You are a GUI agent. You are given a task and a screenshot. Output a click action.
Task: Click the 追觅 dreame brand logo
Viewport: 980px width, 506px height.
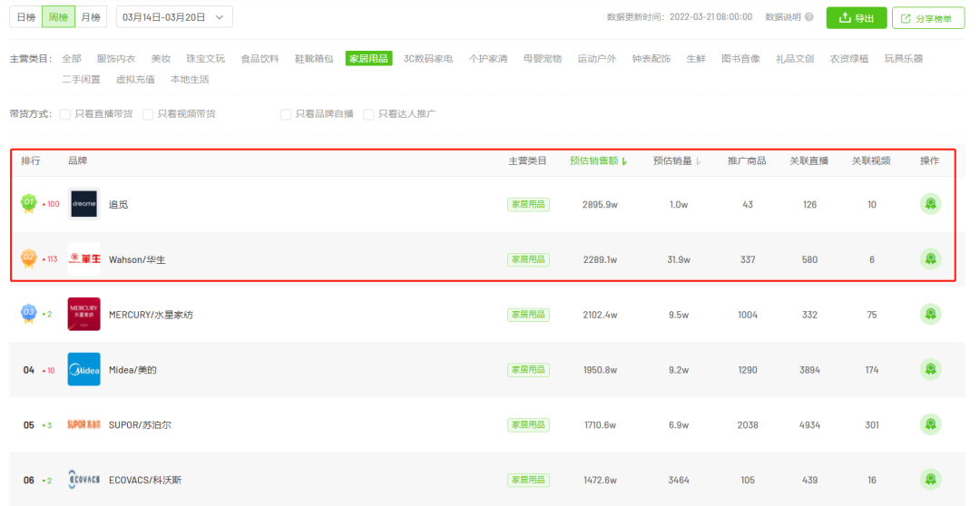pyautogui.click(x=83, y=204)
